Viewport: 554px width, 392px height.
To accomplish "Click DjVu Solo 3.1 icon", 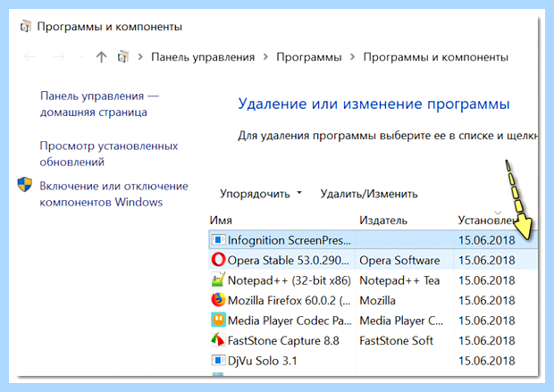I will pos(218,360).
